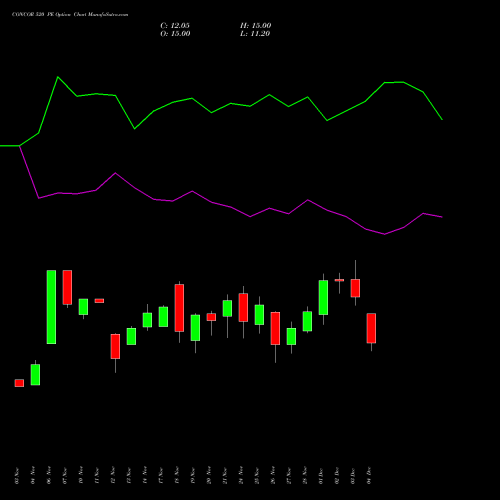Click the green candle for 01 Dec

[323, 297]
